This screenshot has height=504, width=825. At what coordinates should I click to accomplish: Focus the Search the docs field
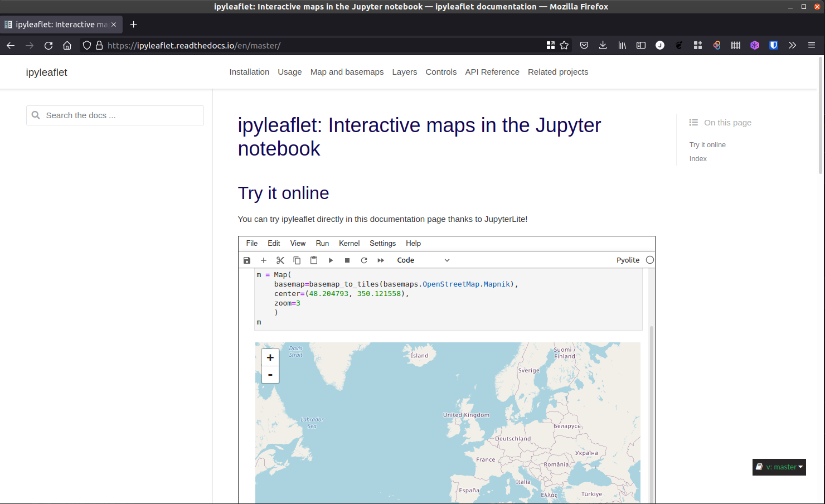pyautogui.click(x=115, y=115)
